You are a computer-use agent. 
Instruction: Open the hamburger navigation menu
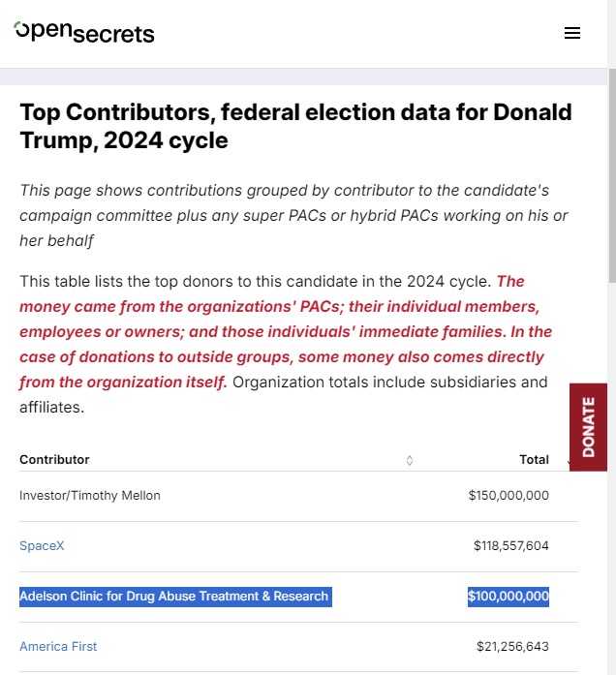(x=572, y=33)
